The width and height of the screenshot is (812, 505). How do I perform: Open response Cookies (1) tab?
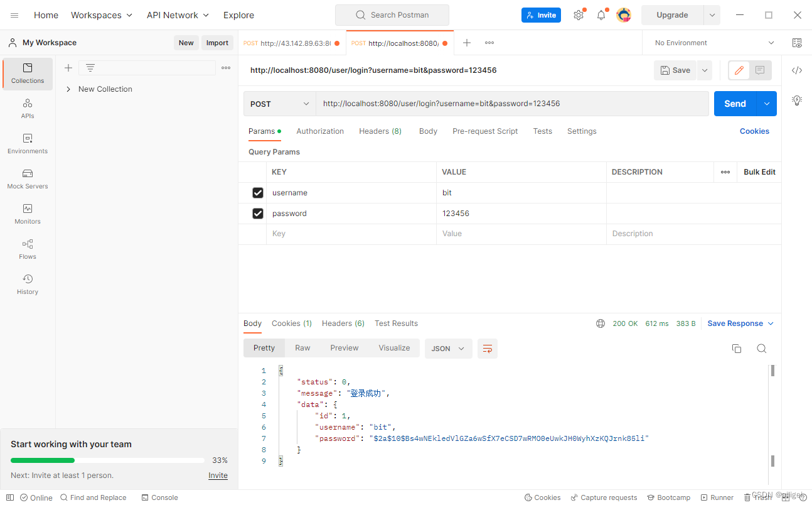click(x=292, y=323)
